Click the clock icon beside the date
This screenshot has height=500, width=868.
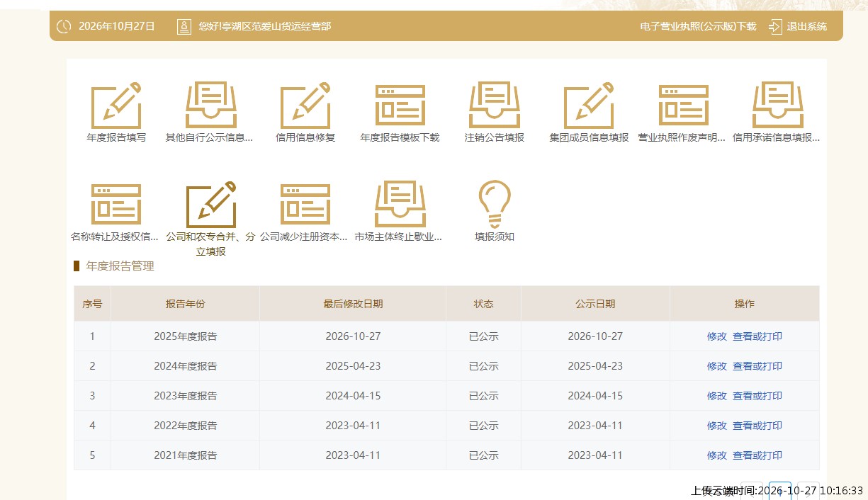tap(64, 26)
